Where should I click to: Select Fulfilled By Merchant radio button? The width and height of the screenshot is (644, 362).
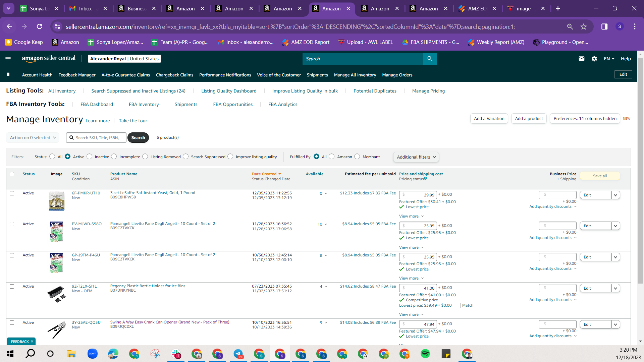[357, 157]
